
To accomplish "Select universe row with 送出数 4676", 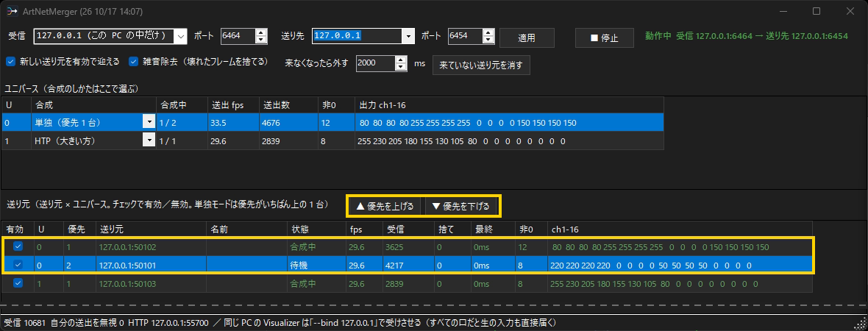I will click(332, 122).
